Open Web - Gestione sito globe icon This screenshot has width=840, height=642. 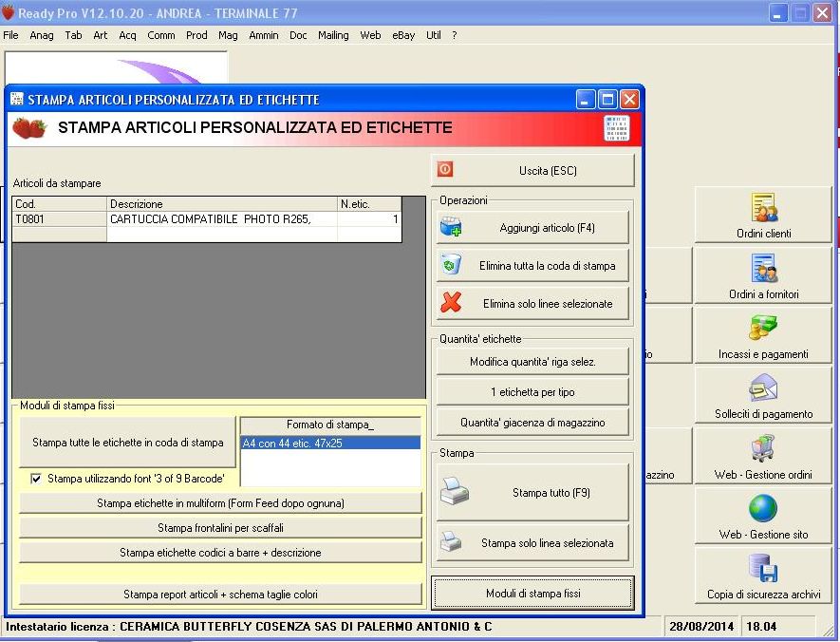763,508
